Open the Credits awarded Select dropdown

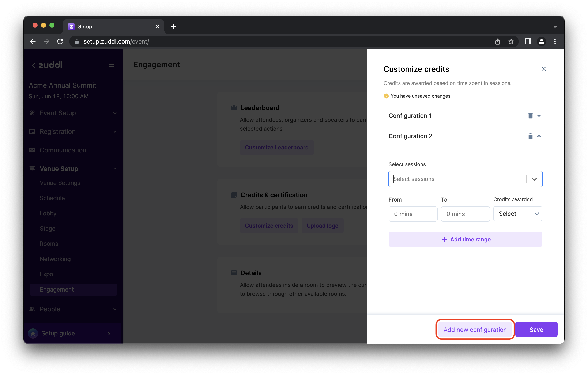[x=517, y=214]
